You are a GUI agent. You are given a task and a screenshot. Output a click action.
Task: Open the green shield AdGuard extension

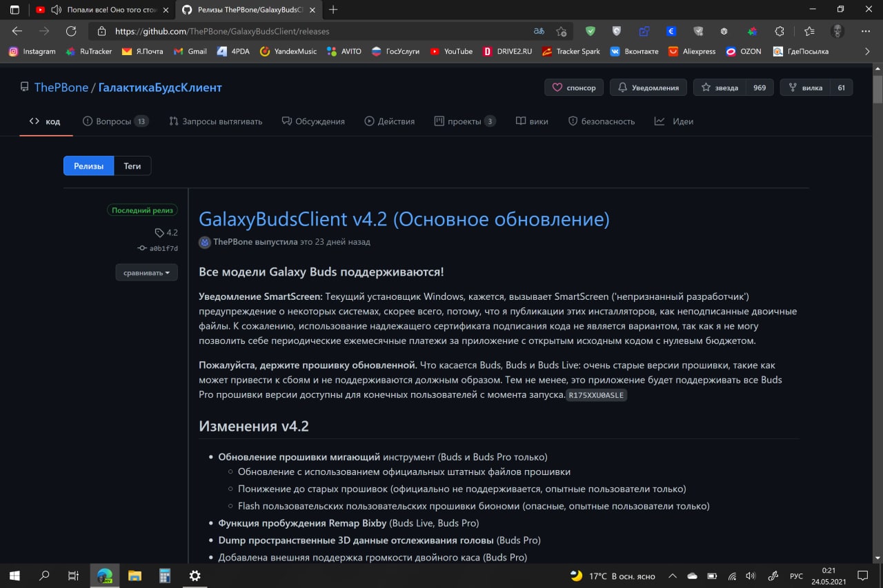(x=591, y=31)
